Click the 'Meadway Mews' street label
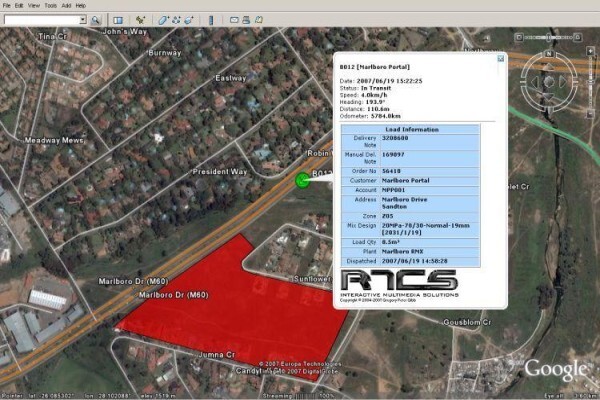 pos(54,140)
